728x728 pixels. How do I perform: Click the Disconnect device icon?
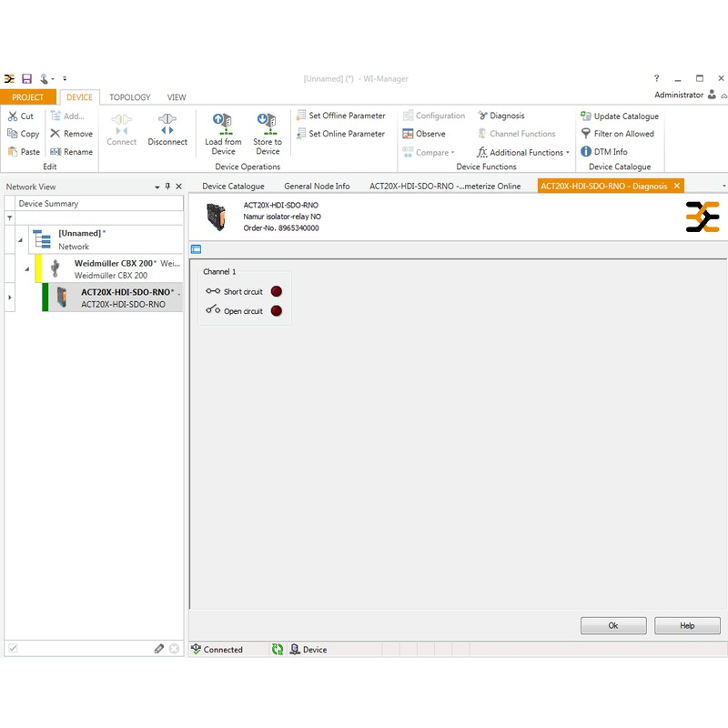point(167,124)
